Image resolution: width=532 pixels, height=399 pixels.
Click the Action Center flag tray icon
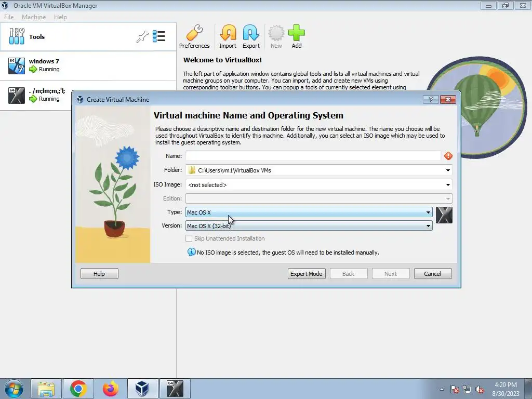tap(455, 390)
